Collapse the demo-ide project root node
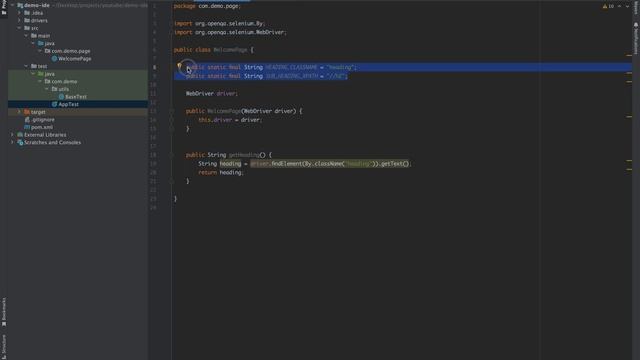640x360 pixels. pyautogui.click(x=12, y=5)
